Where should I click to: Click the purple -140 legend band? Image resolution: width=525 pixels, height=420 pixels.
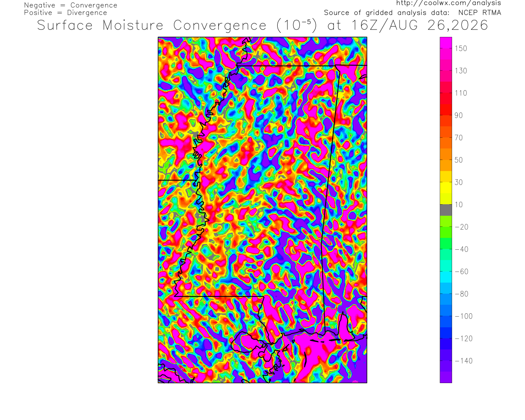pos(446,361)
